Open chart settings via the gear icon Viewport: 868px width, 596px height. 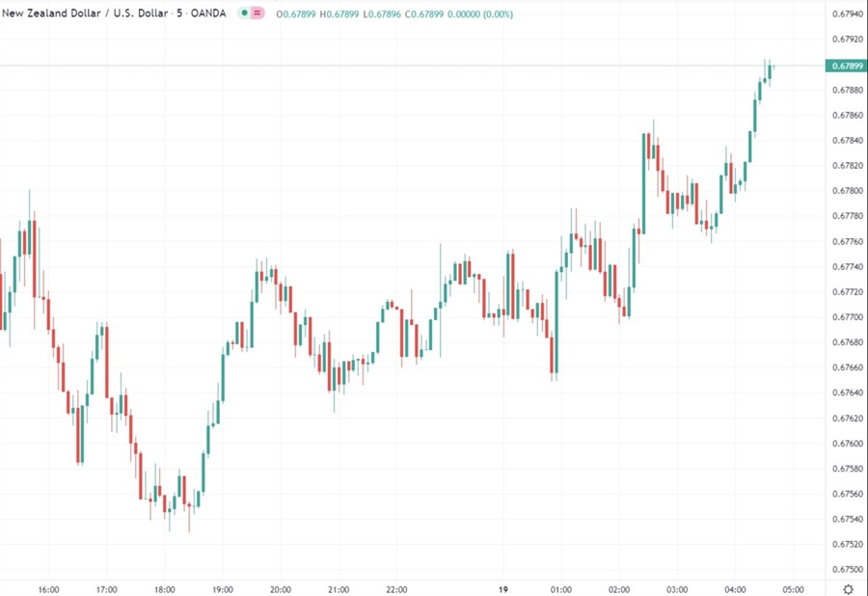pyautogui.click(x=849, y=588)
